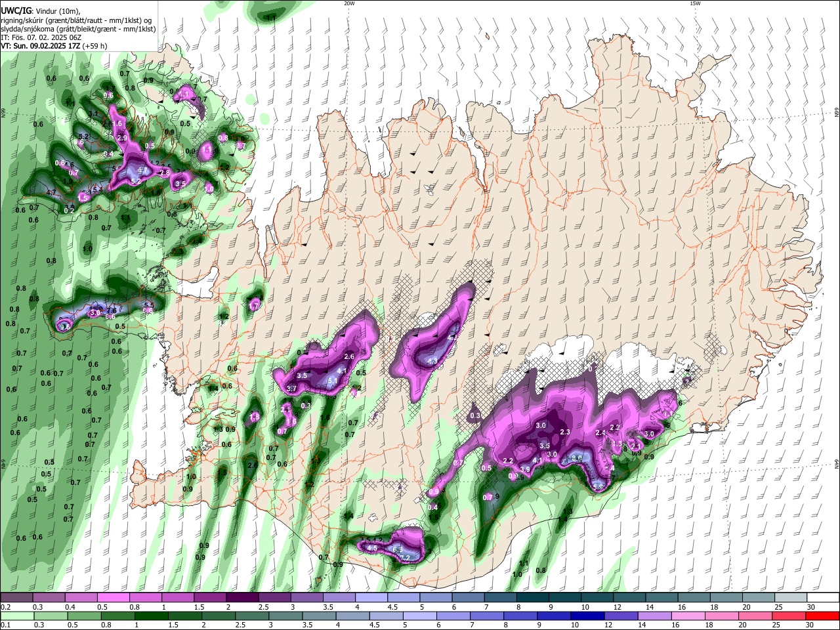The height and width of the screenshot is (630, 840).
Task: Click the '15W' longitude label
Action: pyautogui.click(x=696, y=3)
